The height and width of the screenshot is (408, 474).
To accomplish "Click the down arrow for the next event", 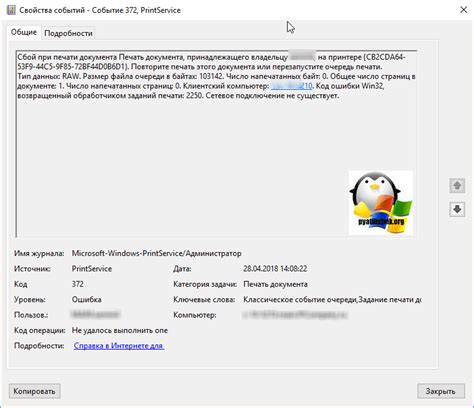I will click(x=457, y=209).
